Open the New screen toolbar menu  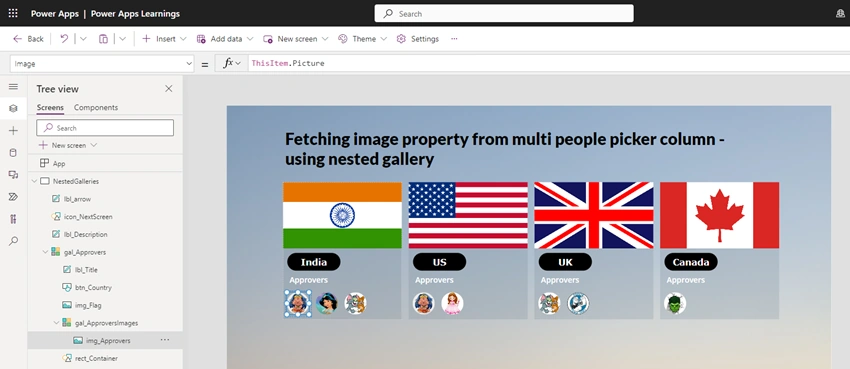(295, 39)
